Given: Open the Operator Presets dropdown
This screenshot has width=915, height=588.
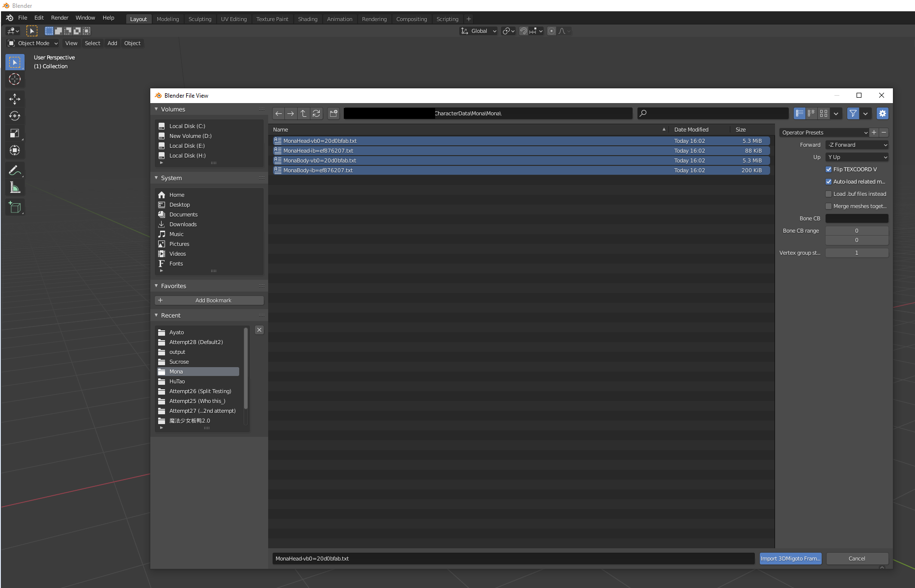Looking at the screenshot, I should pos(824,133).
